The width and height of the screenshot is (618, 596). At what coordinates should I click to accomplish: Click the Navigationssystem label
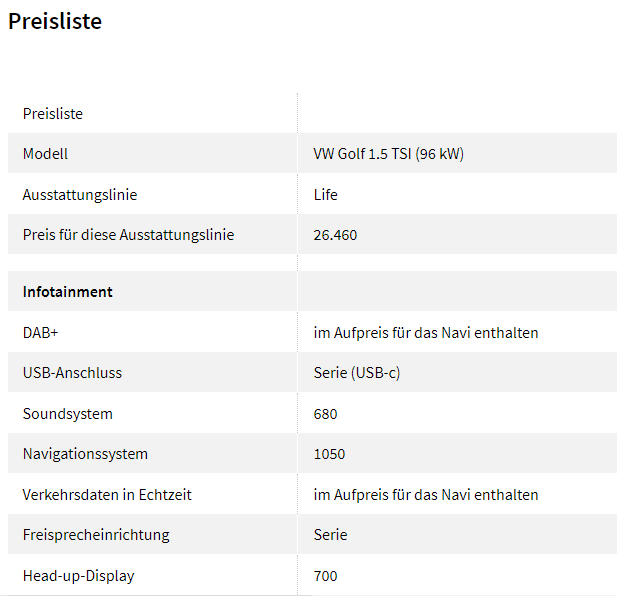85,454
